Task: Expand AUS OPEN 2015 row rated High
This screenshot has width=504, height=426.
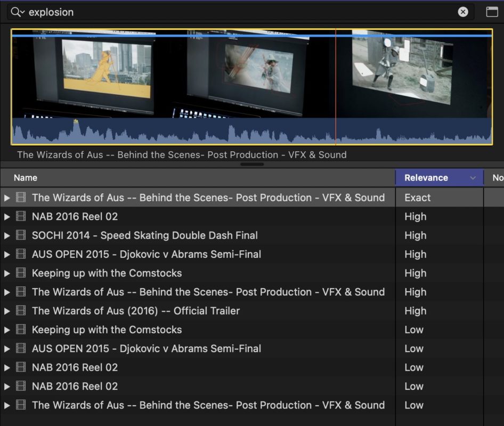Action: point(7,255)
